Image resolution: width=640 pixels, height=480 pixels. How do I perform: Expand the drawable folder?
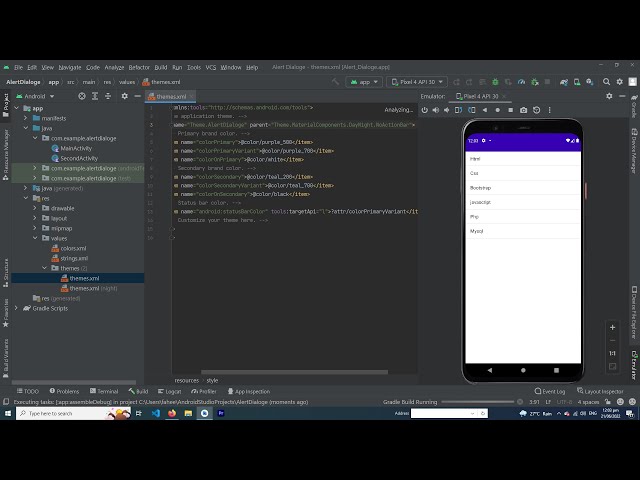tap(35, 208)
